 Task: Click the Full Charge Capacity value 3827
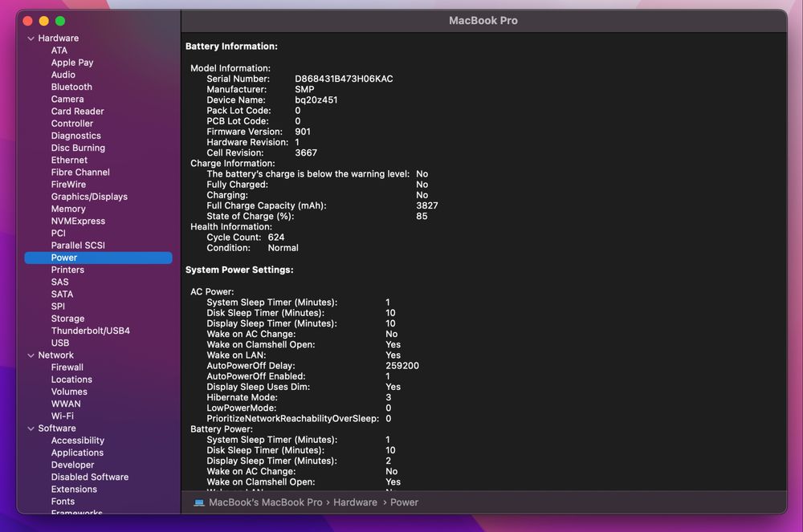[x=427, y=205]
